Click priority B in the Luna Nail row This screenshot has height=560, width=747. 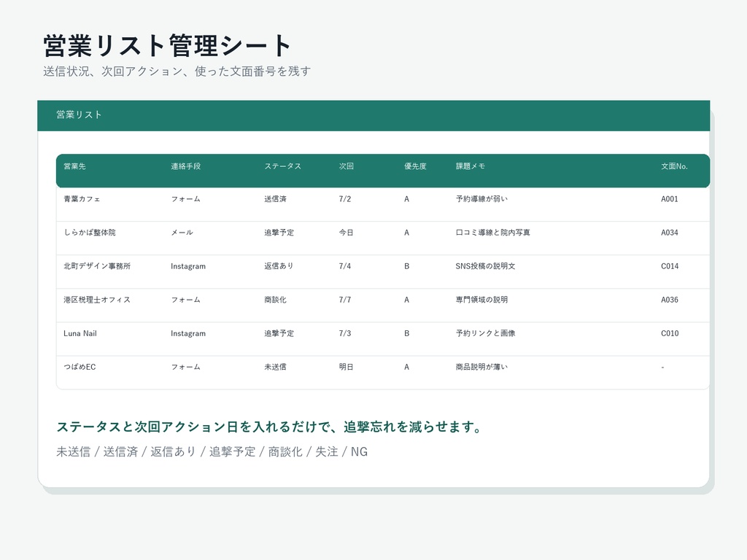point(407,333)
